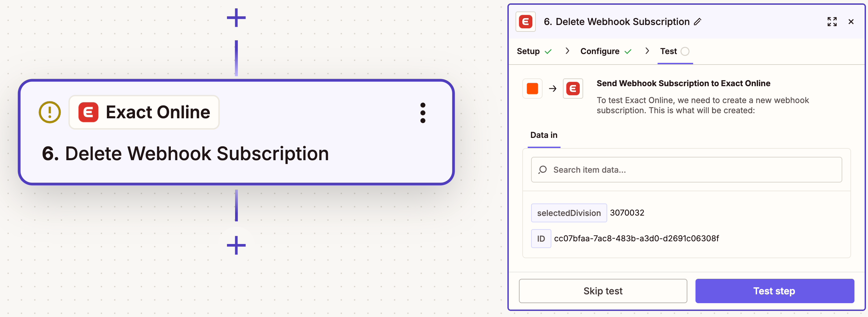Click the green checkmark next to Setup
868x317 pixels.
(548, 51)
